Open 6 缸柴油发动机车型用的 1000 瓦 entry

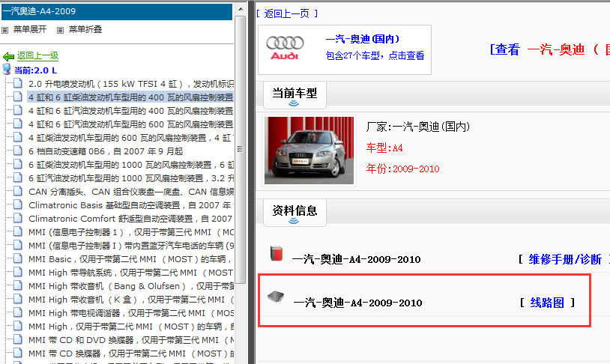click(130, 165)
